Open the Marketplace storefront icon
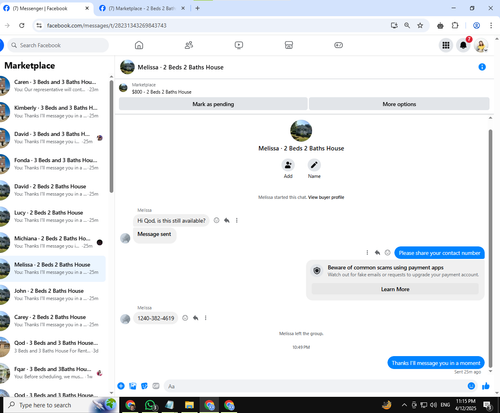 pyautogui.click(x=289, y=45)
